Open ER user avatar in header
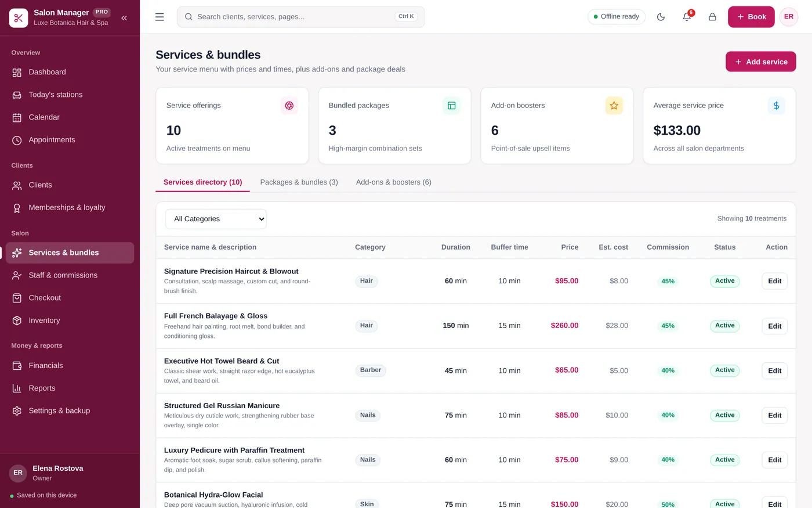812x508 pixels. click(x=789, y=17)
